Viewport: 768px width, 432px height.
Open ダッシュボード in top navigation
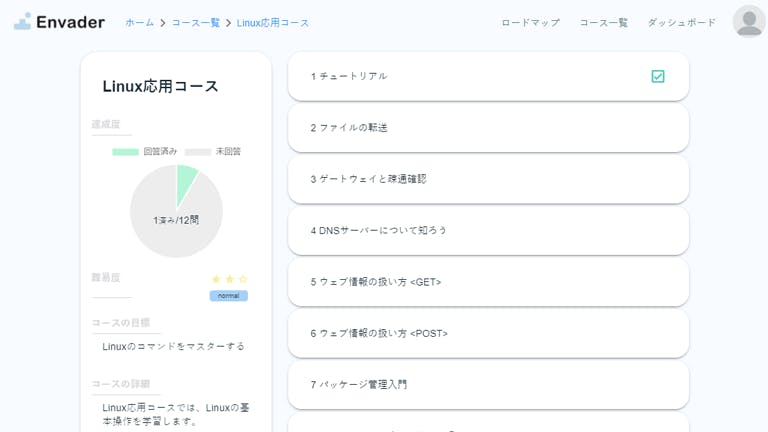point(681,23)
